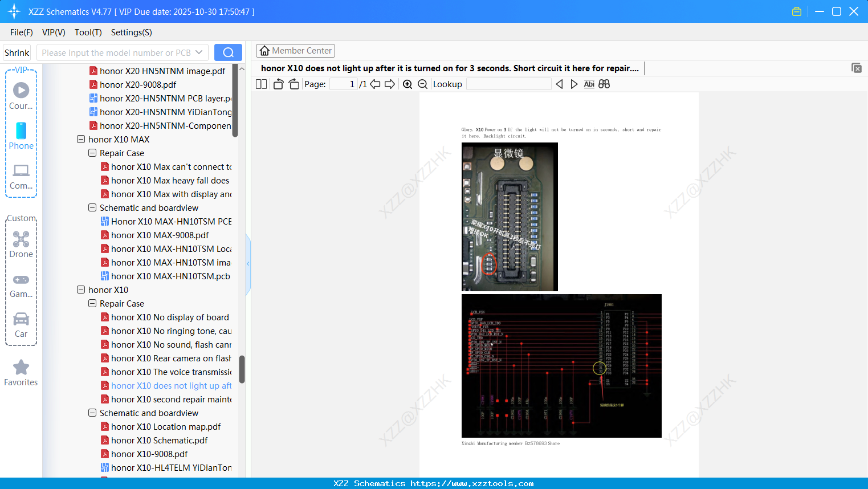This screenshot has height=489, width=868.
Task: Collapse Repair Case under honor X10 MAX
Action: 92,153
